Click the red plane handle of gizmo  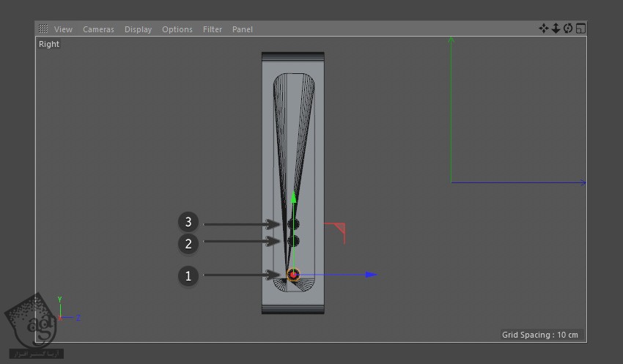point(337,230)
